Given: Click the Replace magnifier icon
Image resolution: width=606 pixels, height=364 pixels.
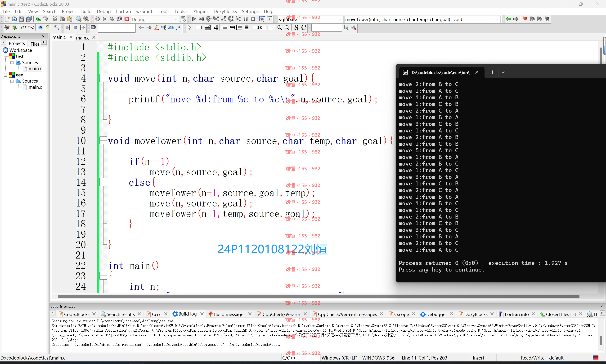Looking at the screenshot, I should tap(86, 19).
